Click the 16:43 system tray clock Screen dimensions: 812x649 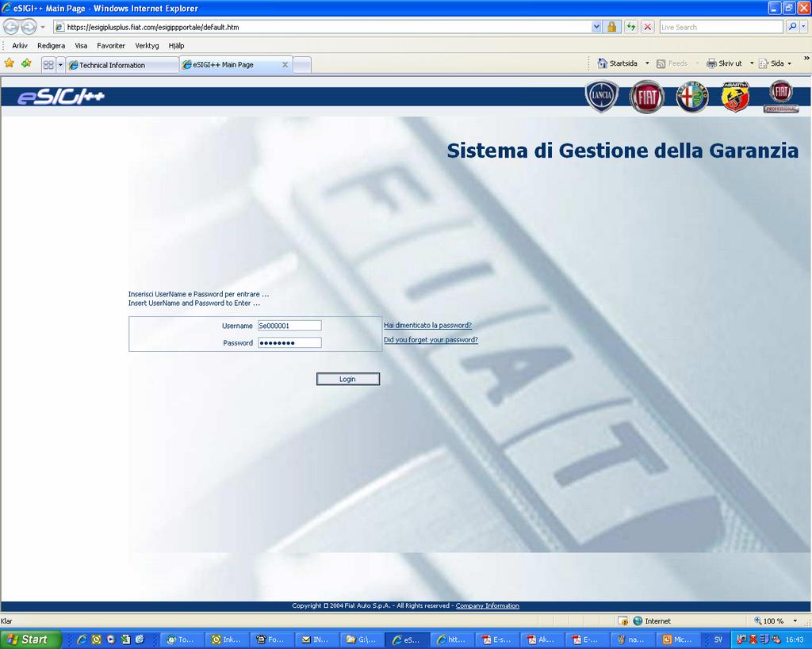click(795, 639)
